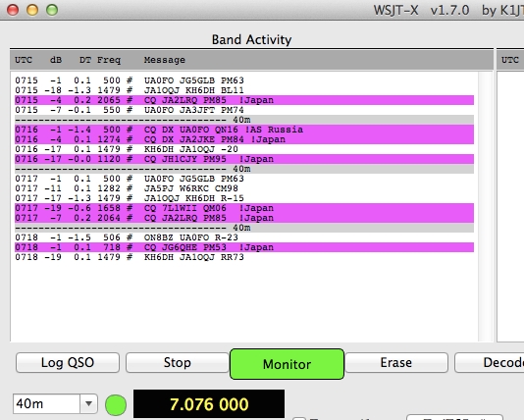
Task: Select the JA5PJ W6RKC CM98 message row
Action: click(244, 188)
